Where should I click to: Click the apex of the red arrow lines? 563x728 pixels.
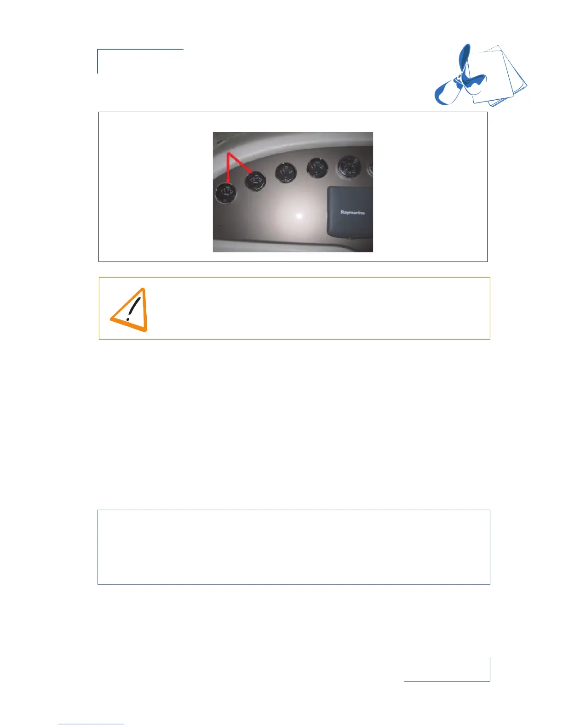pos(229,154)
